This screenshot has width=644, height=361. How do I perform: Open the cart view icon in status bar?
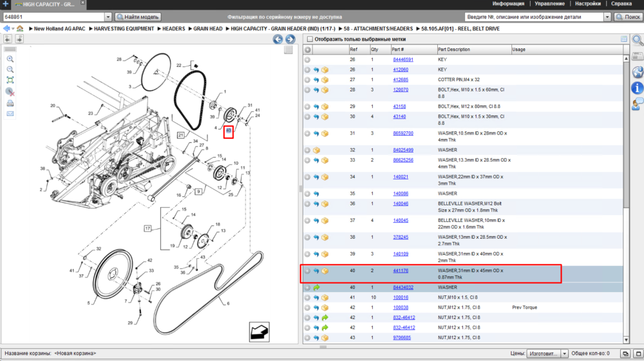625,354
